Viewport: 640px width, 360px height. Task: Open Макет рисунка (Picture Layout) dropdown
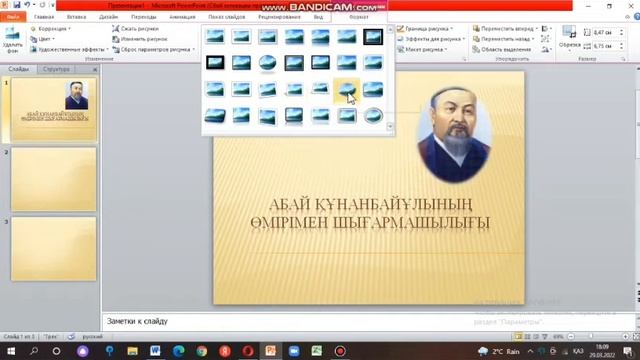(422, 49)
